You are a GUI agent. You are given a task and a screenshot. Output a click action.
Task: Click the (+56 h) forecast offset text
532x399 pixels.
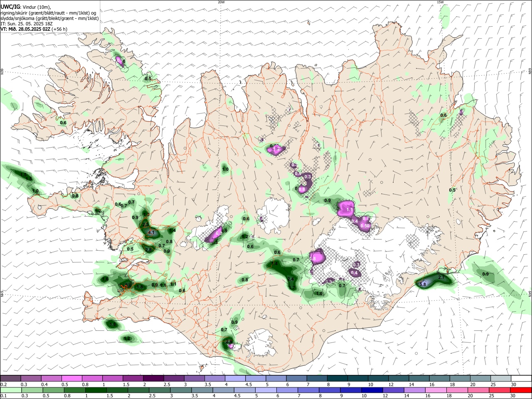tap(60, 29)
